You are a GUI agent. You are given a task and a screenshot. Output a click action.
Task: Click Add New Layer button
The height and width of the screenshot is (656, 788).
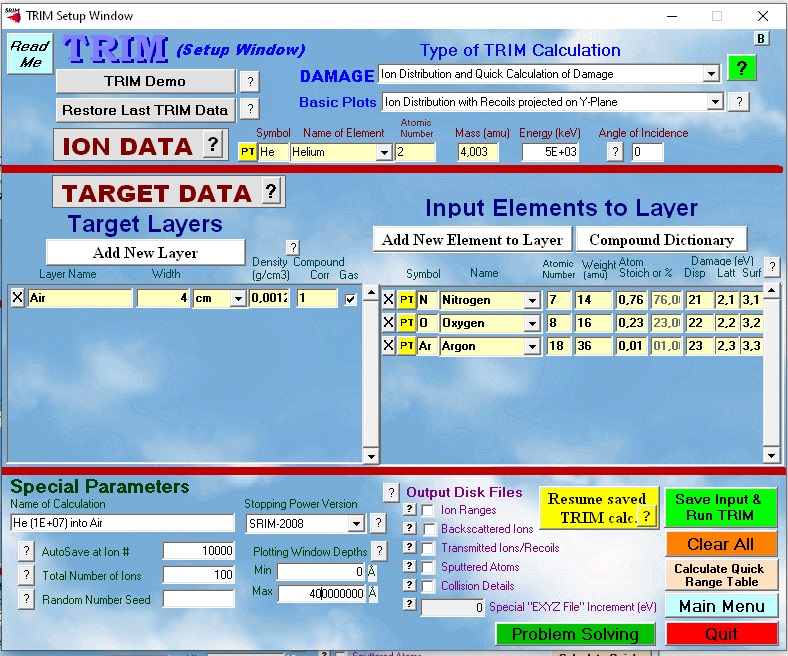[146, 252]
